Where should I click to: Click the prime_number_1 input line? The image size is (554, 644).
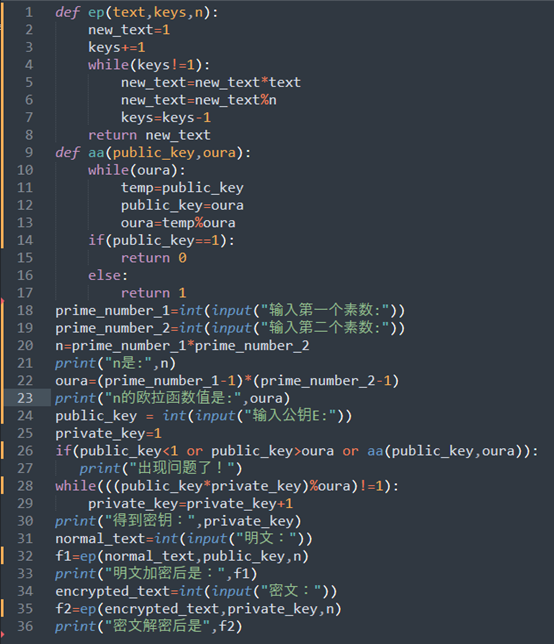pyautogui.click(x=230, y=310)
